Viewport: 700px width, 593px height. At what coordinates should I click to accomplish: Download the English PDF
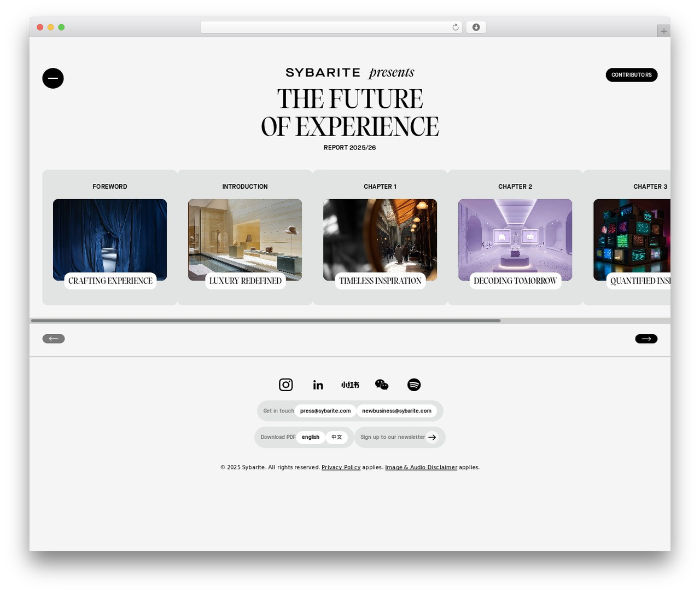pyautogui.click(x=311, y=437)
